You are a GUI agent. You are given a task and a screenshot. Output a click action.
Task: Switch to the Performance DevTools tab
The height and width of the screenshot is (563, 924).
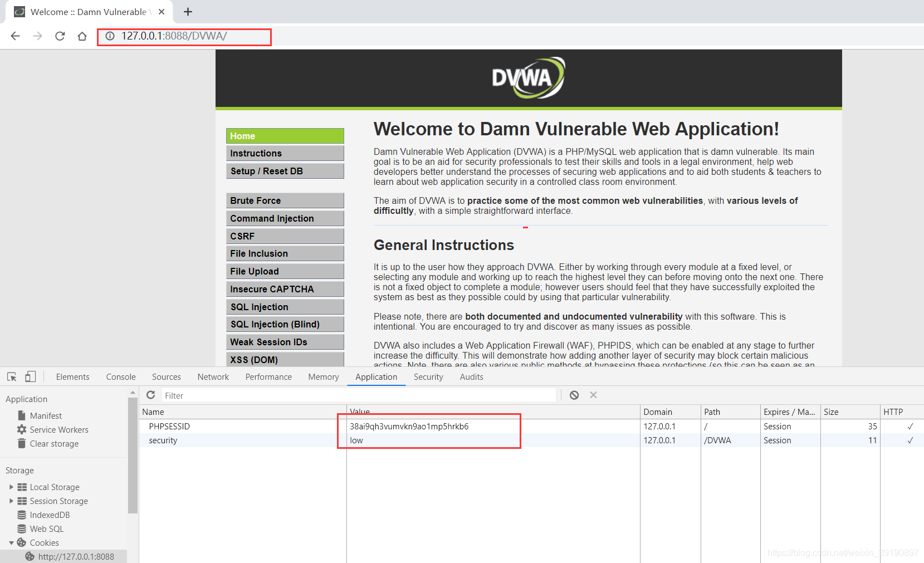point(268,377)
